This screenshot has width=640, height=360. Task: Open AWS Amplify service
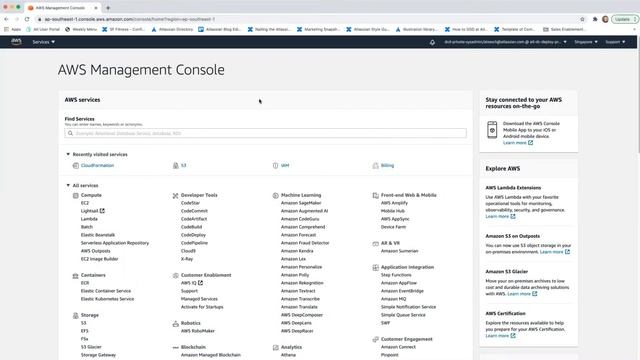click(394, 203)
